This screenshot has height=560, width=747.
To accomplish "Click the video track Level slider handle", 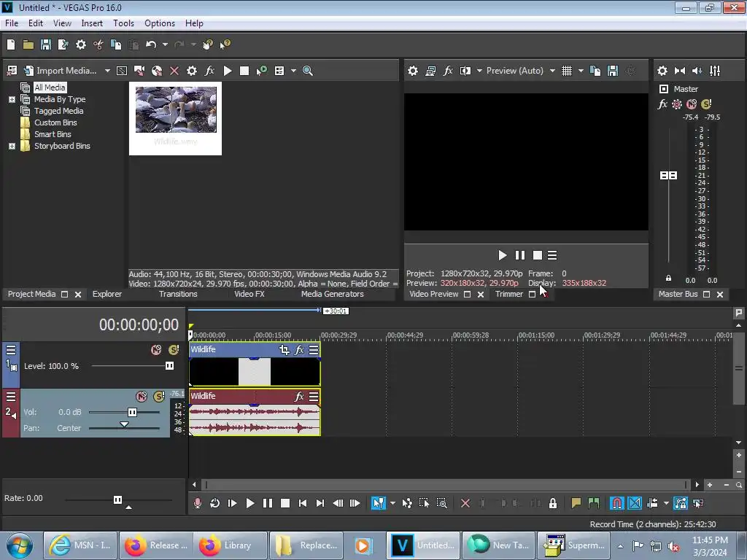I will click(x=169, y=366).
